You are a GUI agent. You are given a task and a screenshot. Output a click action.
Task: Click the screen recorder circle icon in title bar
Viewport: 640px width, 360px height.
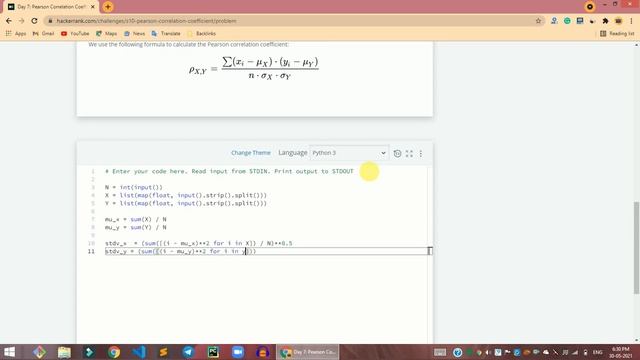pyautogui.click(x=589, y=7)
